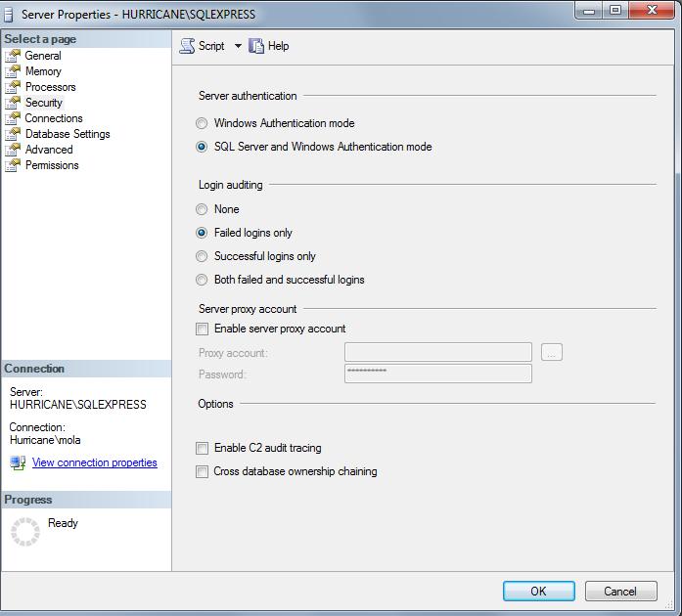The image size is (682, 616).
Task: Toggle Cross database ownership chaining
Action: click(x=202, y=471)
